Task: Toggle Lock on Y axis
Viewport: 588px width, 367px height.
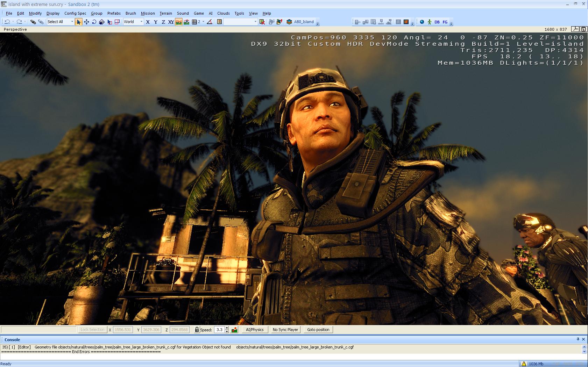Action: tap(156, 22)
